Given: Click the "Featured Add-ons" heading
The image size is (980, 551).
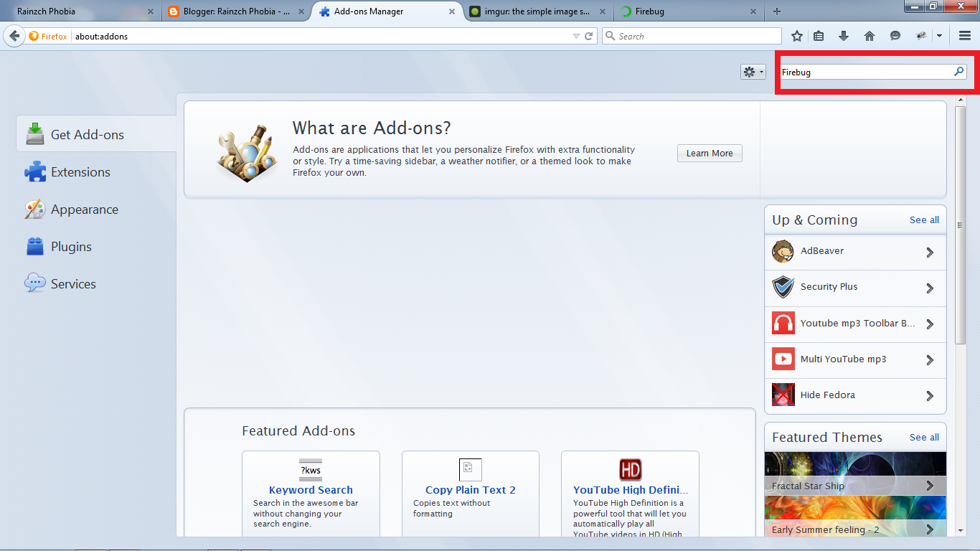Looking at the screenshot, I should (x=298, y=430).
